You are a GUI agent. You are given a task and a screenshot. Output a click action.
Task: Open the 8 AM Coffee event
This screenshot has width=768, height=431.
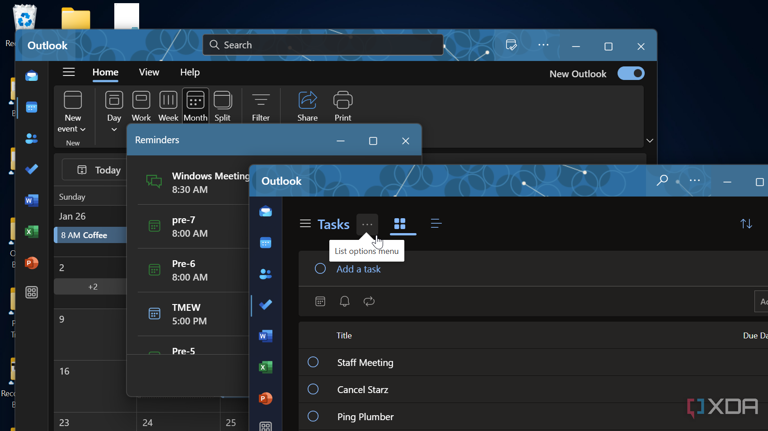pos(91,235)
